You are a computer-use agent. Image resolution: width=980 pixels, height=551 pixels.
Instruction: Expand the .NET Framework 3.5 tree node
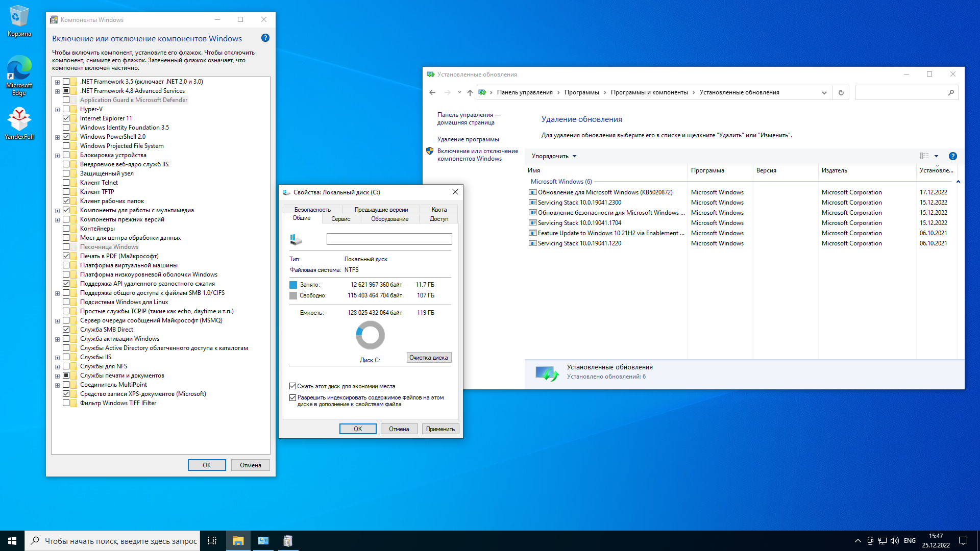pyautogui.click(x=58, y=82)
